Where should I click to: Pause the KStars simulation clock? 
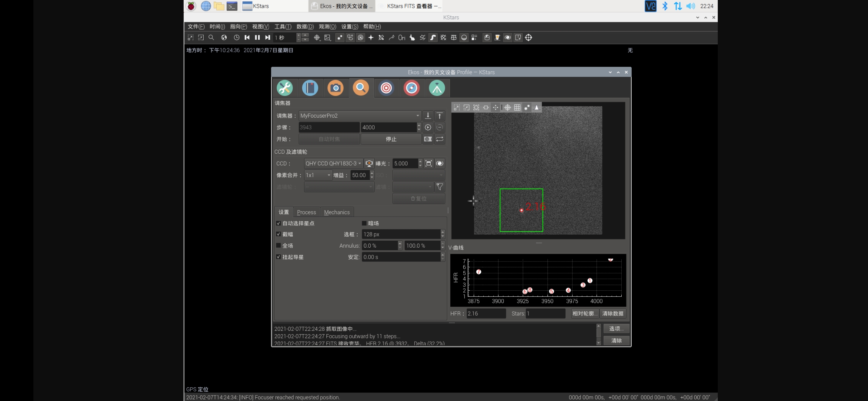tap(257, 38)
